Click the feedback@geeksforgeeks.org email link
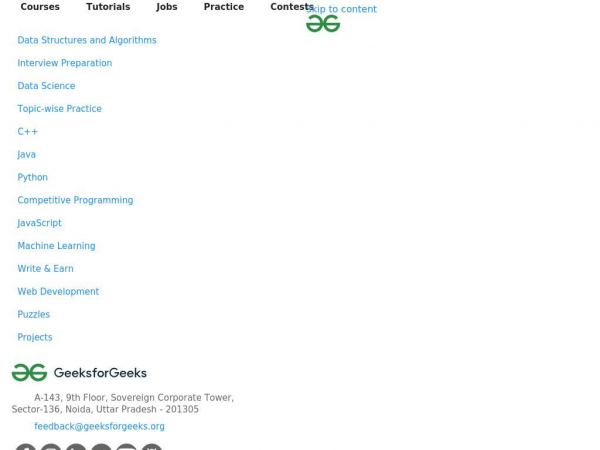This screenshot has width=600, height=450. (99, 426)
